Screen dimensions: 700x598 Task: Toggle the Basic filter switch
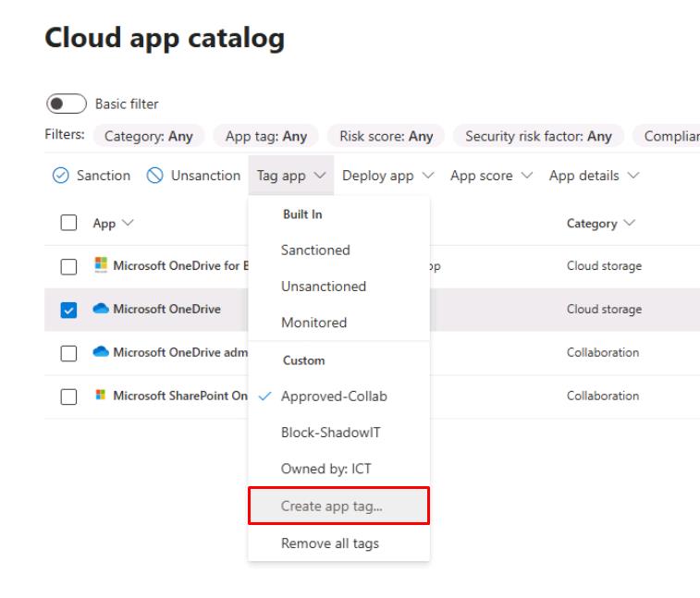point(67,104)
